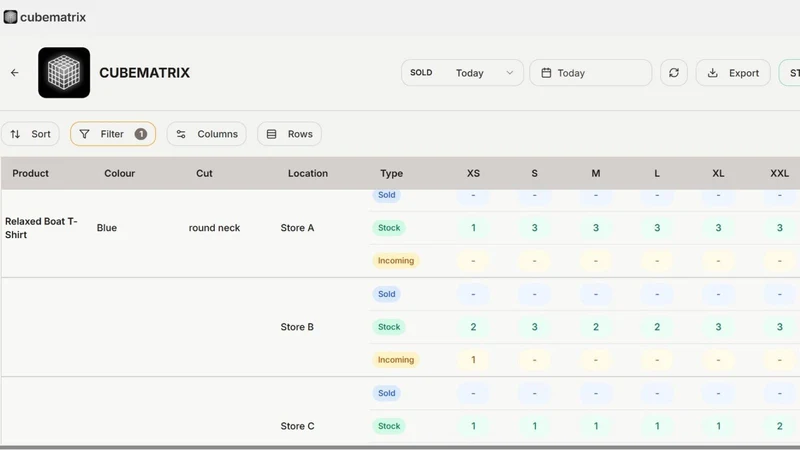Click Store B Incoming XS value 1
The image size is (800, 450).
pyautogui.click(x=473, y=360)
